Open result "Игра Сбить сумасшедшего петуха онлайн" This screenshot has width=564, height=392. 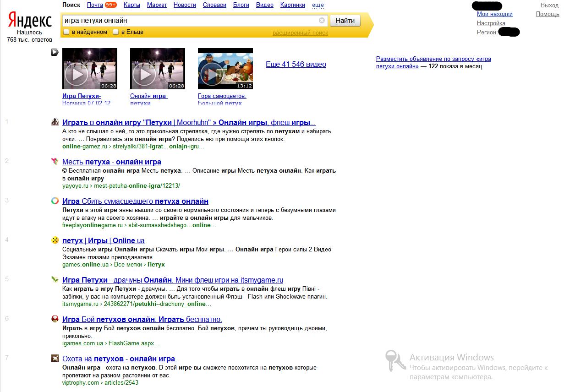[x=135, y=201]
